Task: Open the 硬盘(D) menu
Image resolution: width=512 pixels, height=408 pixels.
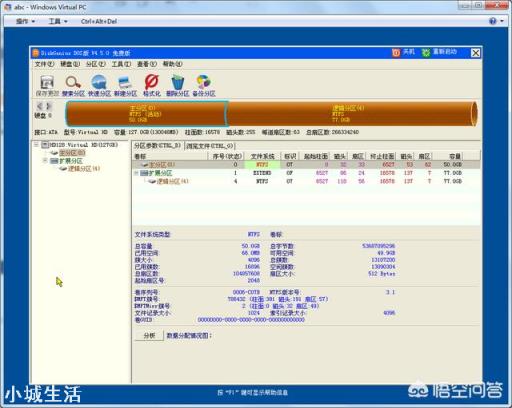Action: click(x=70, y=64)
